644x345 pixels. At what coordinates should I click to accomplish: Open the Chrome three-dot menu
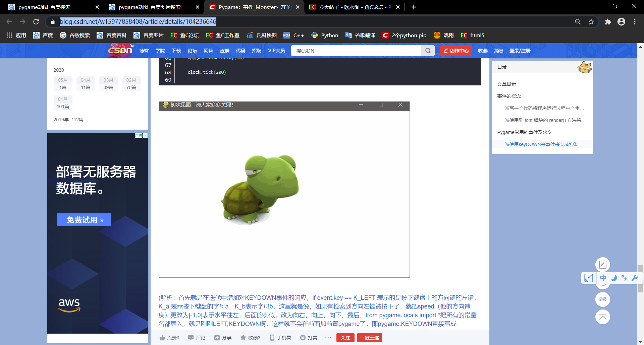[x=635, y=21]
